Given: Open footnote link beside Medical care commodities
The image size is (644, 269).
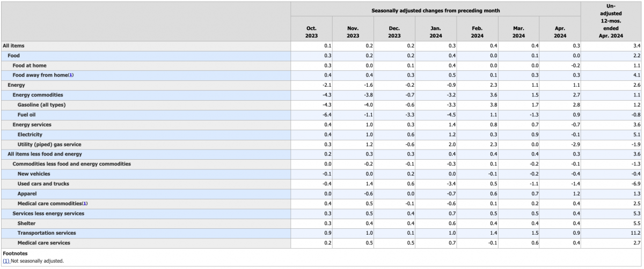Looking at the screenshot, I should pos(85,204).
